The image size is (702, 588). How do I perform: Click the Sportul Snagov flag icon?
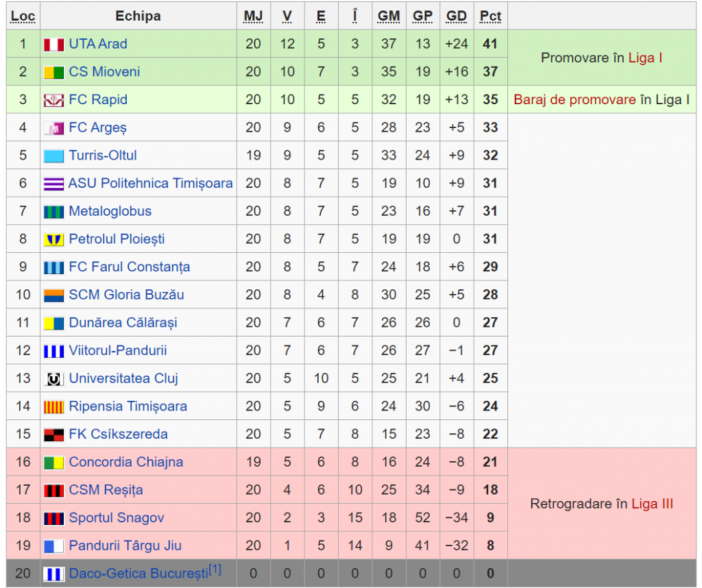pos(53,519)
